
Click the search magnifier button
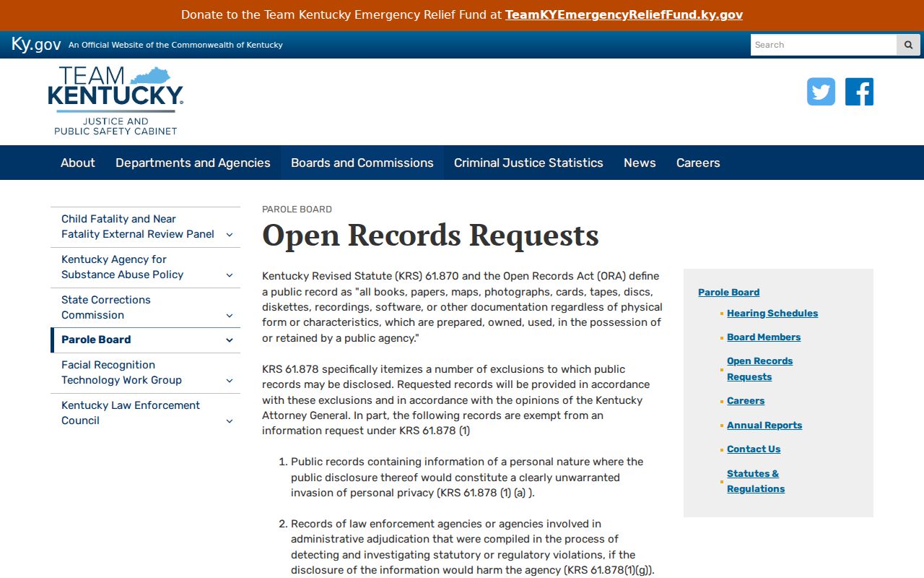909,45
